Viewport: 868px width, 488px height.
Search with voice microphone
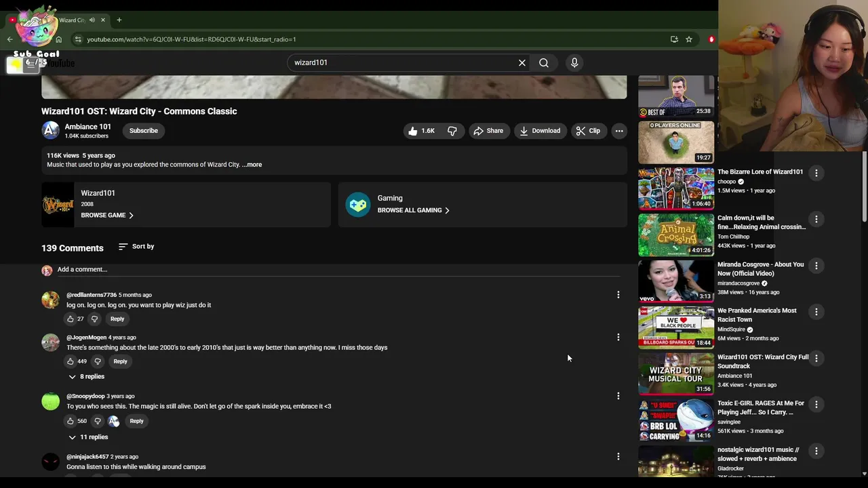click(574, 62)
